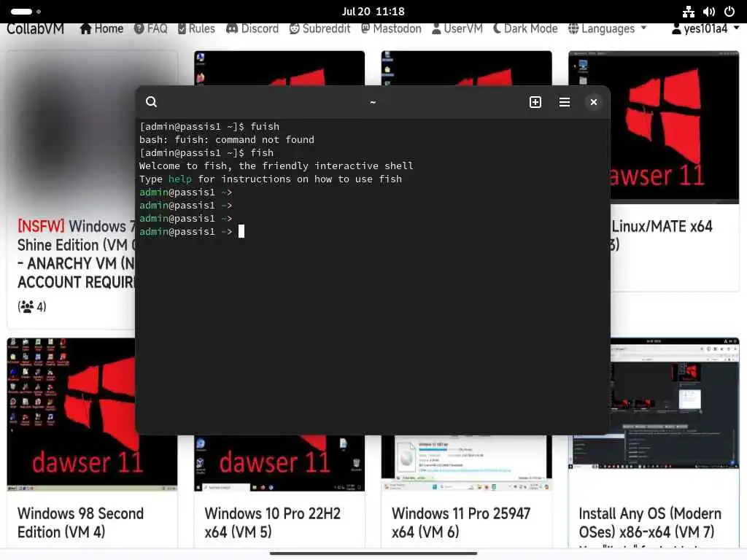Open the Activities workspace indicator
Image resolution: width=747 pixels, height=560 pixels.
26,12
